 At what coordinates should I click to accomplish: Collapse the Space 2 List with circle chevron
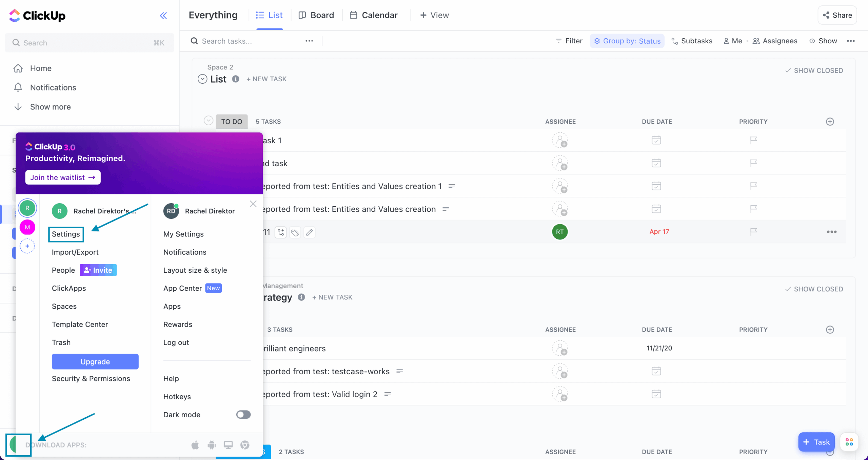[x=202, y=79]
